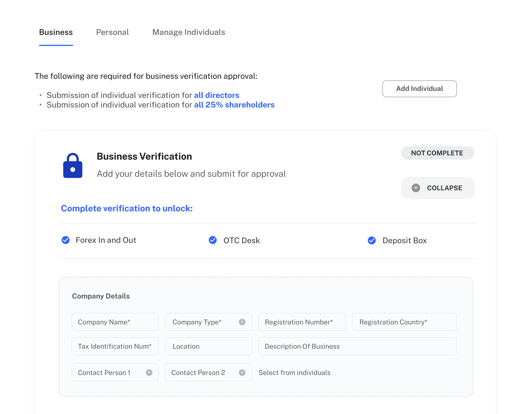The width and height of the screenshot is (532, 414).
Task: Expand the Contact Person 2 dropdown
Action: [242, 373]
